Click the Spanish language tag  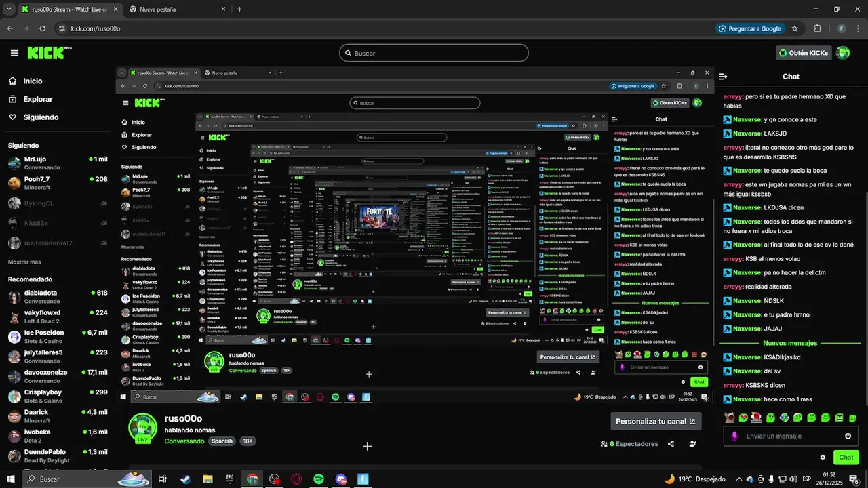tap(222, 441)
